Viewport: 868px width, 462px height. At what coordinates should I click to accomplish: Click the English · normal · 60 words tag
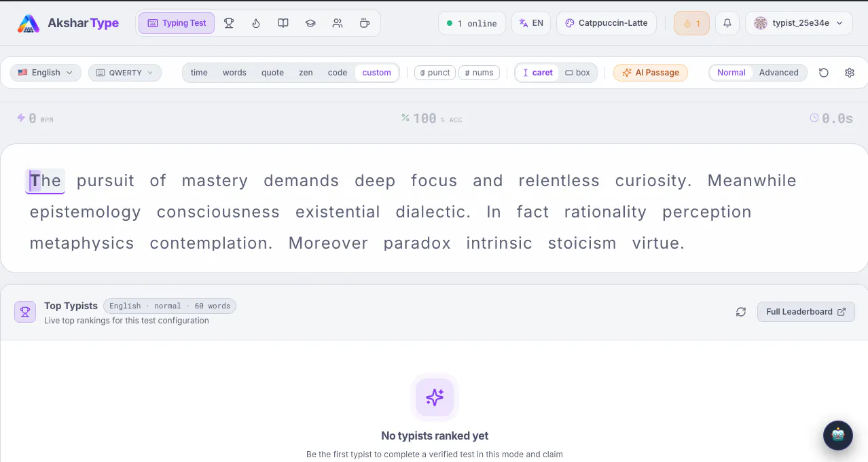pyautogui.click(x=170, y=306)
